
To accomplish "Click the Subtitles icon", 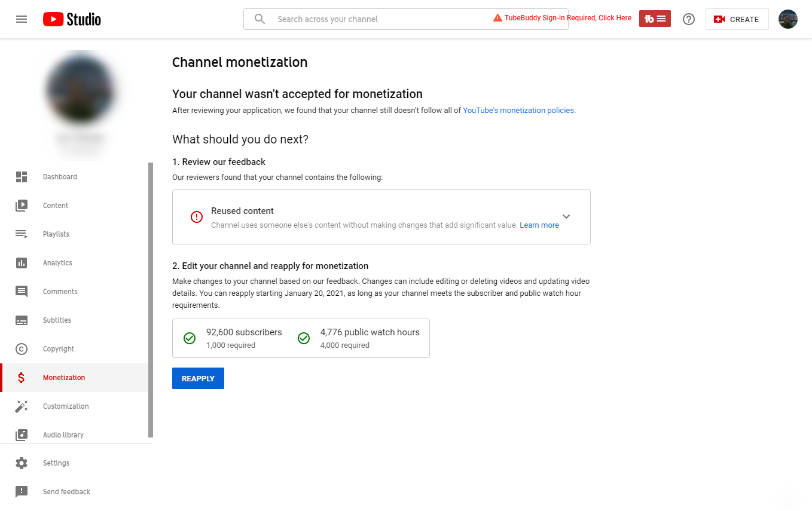I will [22, 320].
